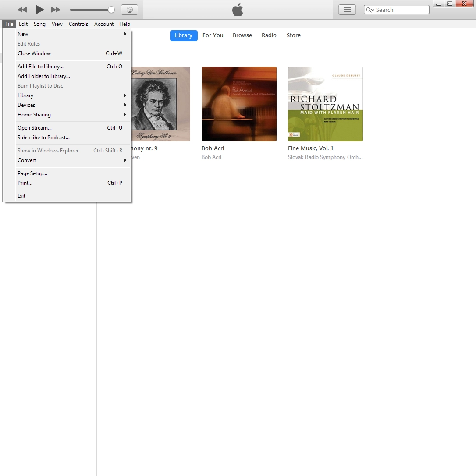476x476 pixels.
Task: Skip to the previous track
Action: pos(22,10)
